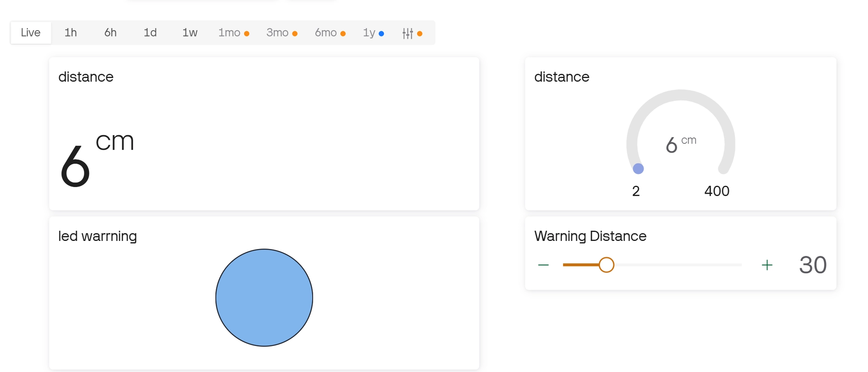Click the gauge's 6 cm reading
Viewport: 868px width, 372px height.
point(681,145)
